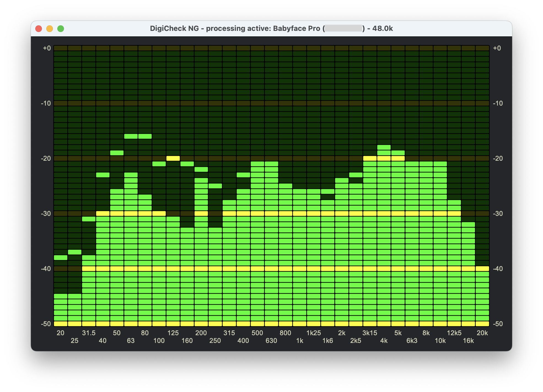Image resolution: width=543 pixels, height=392 pixels.
Task: Click the 500 Hz frequency label
Action: [257, 333]
